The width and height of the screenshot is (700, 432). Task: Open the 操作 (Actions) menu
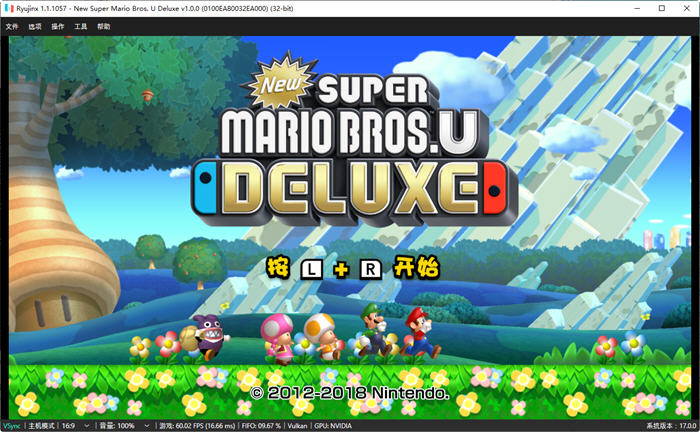58,26
